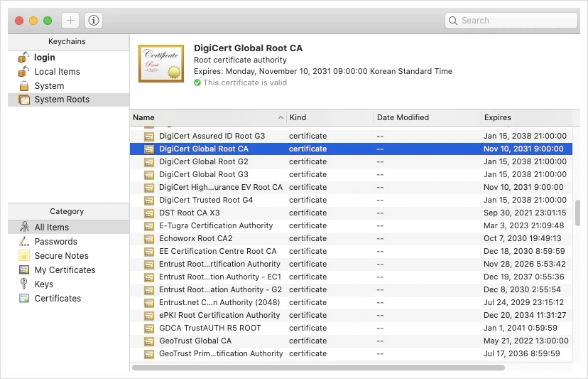The width and height of the screenshot is (588, 379).
Task: Click certificate icon beside GeoTrust Global CA
Action: [149, 341]
